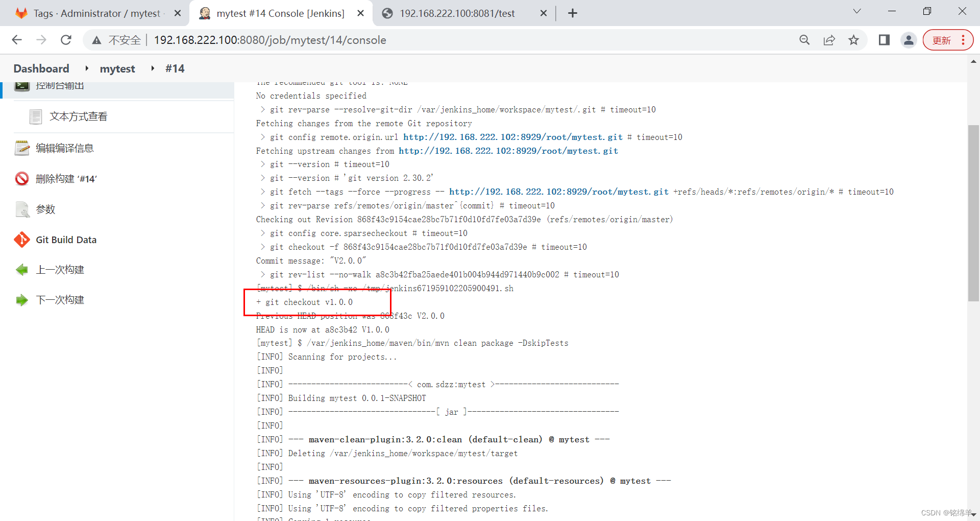The height and width of the screenshot is (521, 980).
Task: Click the page vertical scrollbar thumb
Action: [x=973, y=213]
